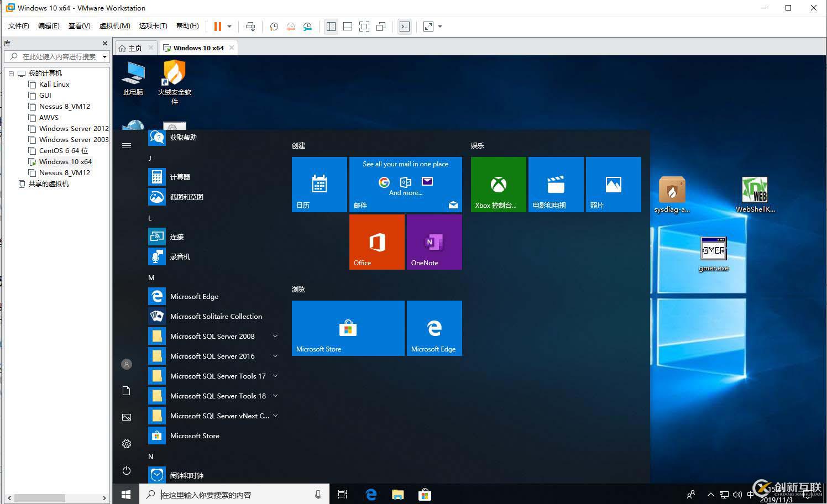
Task: Expand the Start menu hamburger button
Action: (x=127, y=146)
